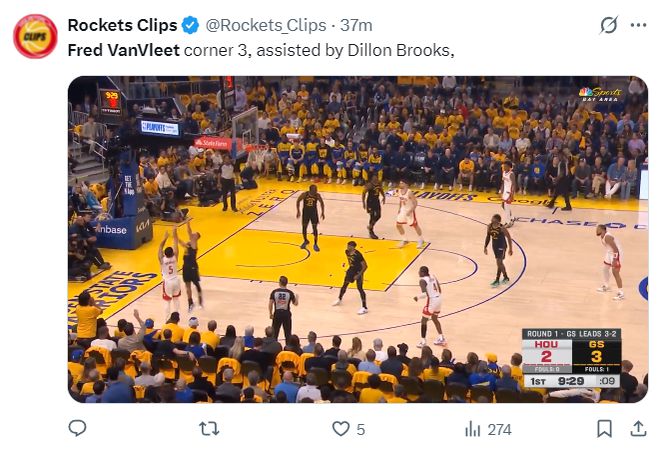This screenshot has height=451, width=660.
Task: Open the post via 37m timestamp
Action: 357,25
